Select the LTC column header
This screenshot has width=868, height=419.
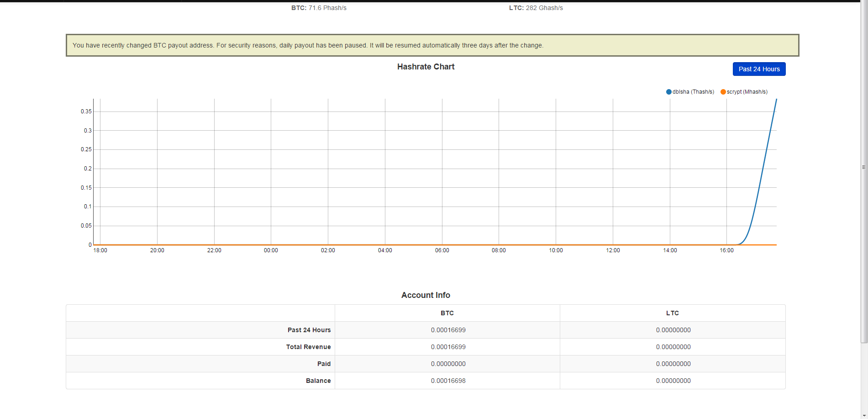[672, 313]
